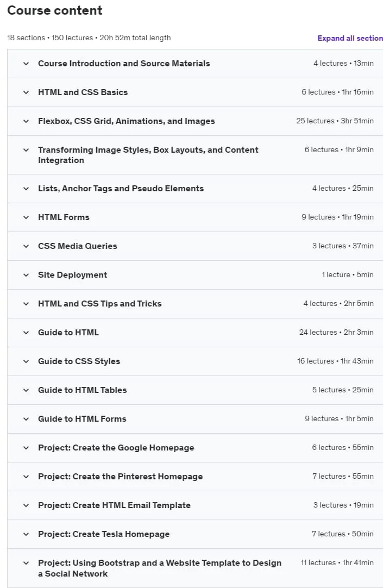The width and height of the screenshot is (383, 588).
Task: Expand chevron for Course Introduction and Source Materials
Action: tap(26, 64)
